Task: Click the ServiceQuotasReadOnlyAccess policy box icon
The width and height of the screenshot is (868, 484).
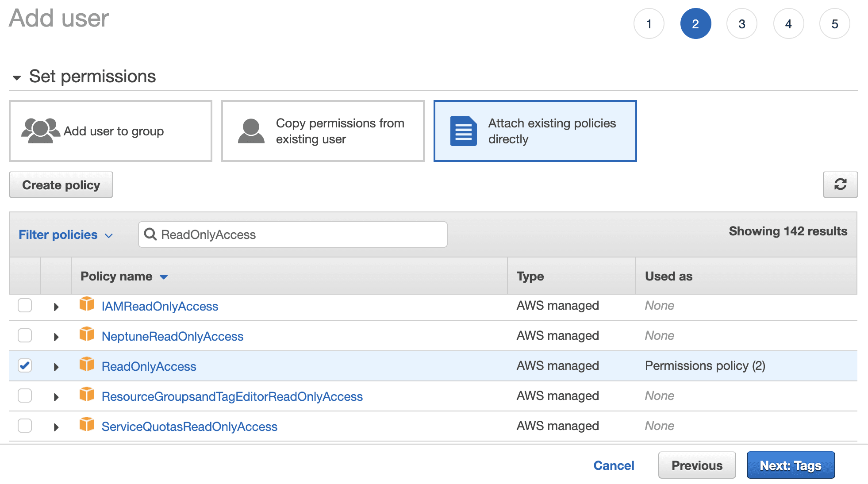Action: [x=87, y=425]
